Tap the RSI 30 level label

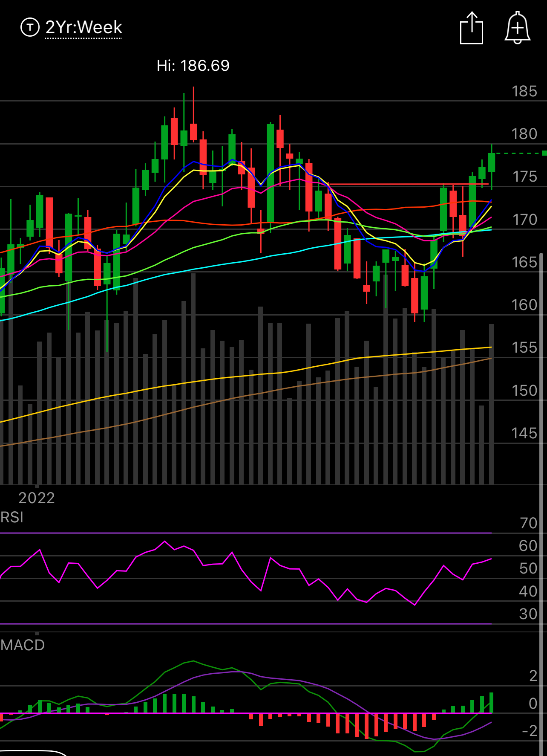[x=528, y=614]
